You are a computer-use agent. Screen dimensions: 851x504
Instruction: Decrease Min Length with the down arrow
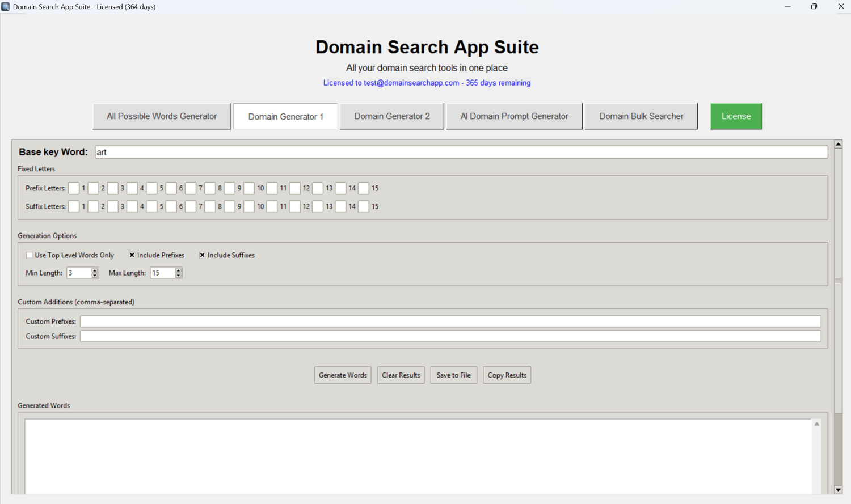pyautogui.click(x=95, y=276)
